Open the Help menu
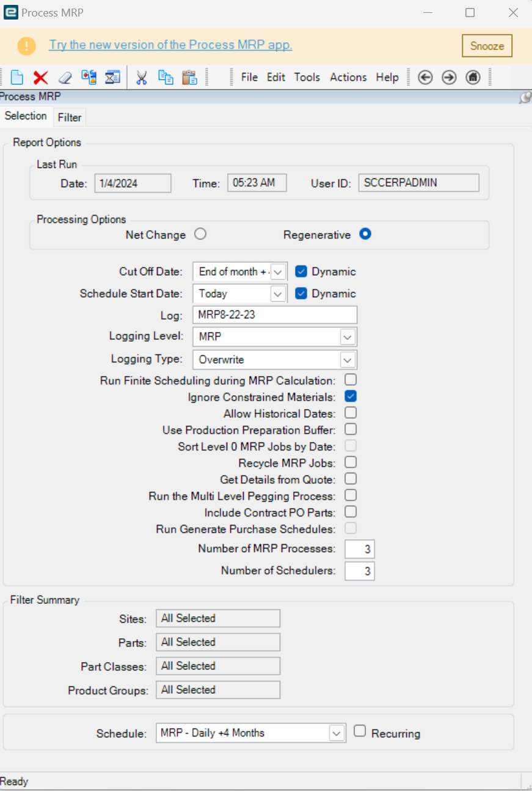532x791 pixels. 387,78
